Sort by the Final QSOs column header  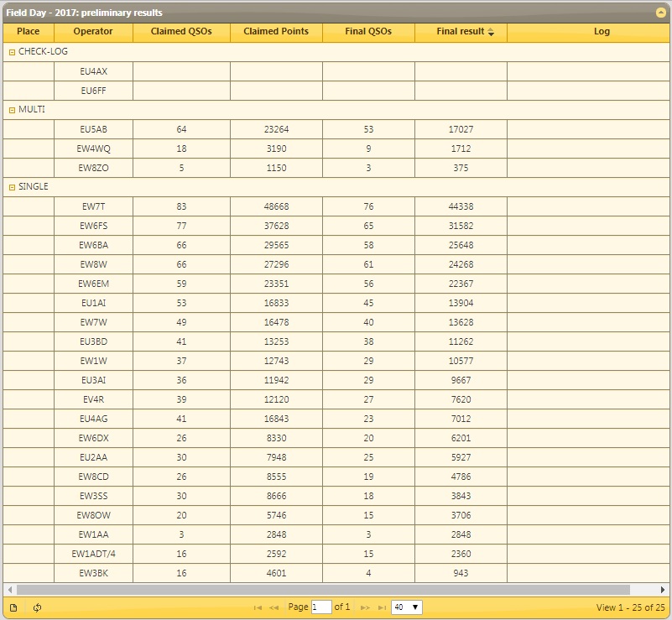click(x=368, y=32)
